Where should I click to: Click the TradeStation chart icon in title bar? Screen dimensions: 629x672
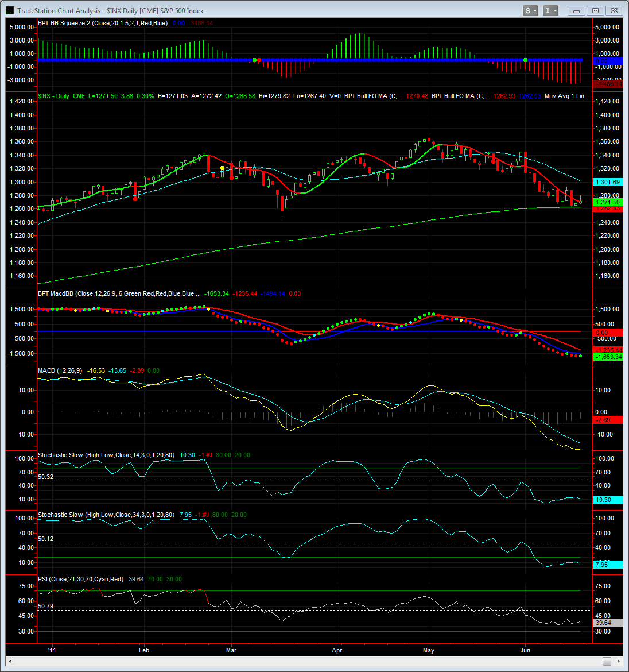coord(10,11)
